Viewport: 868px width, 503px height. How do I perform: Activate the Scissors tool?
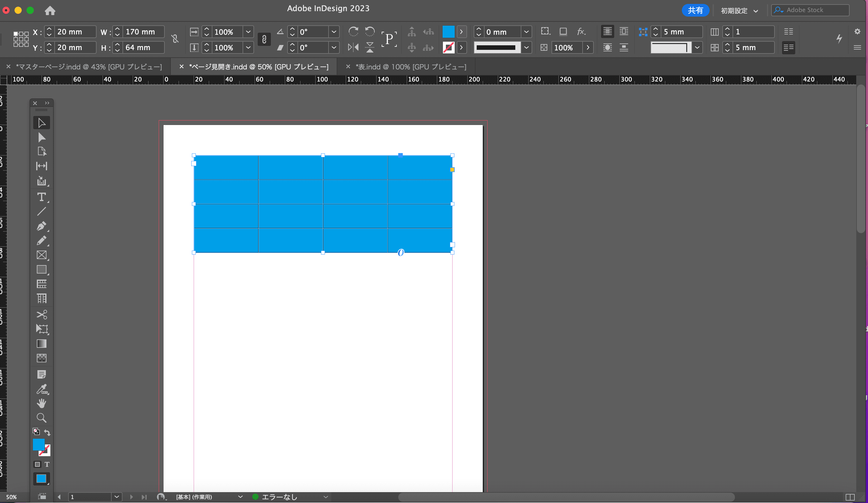click(x=42, y=314)
